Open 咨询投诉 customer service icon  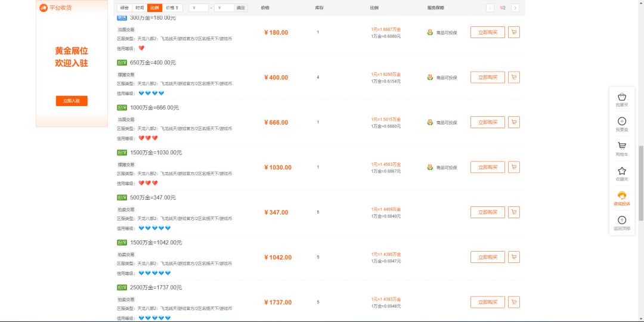[622, 196]
